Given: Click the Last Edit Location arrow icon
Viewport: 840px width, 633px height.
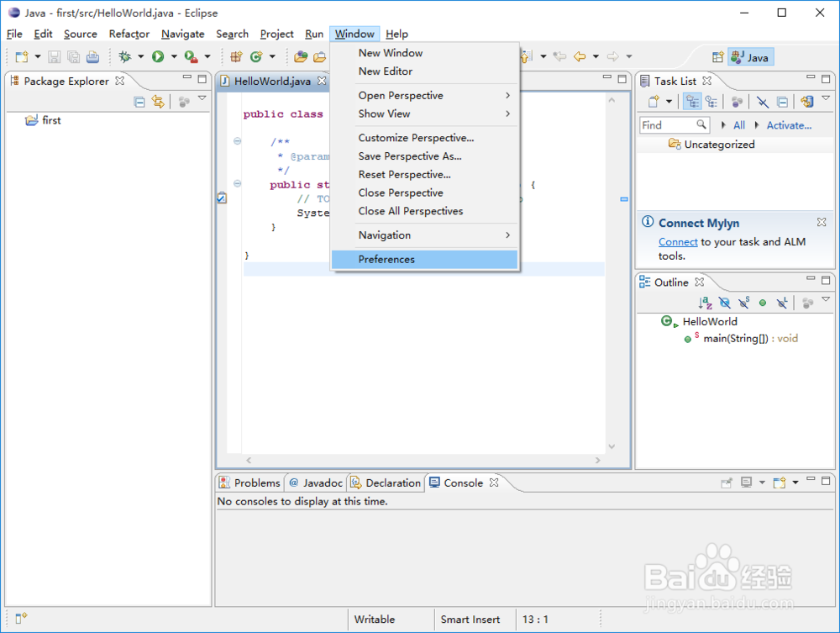Looking at the screenshot, I should pos(559,56).
